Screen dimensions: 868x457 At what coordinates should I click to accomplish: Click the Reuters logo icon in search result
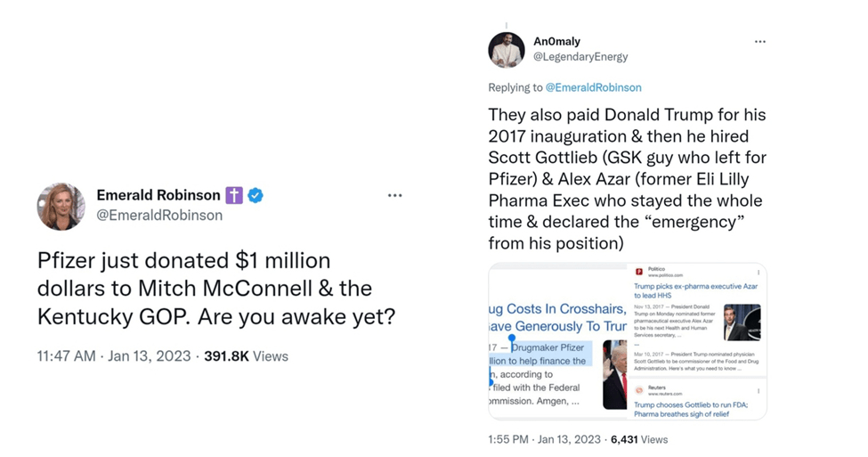click(x=638, y=390)
